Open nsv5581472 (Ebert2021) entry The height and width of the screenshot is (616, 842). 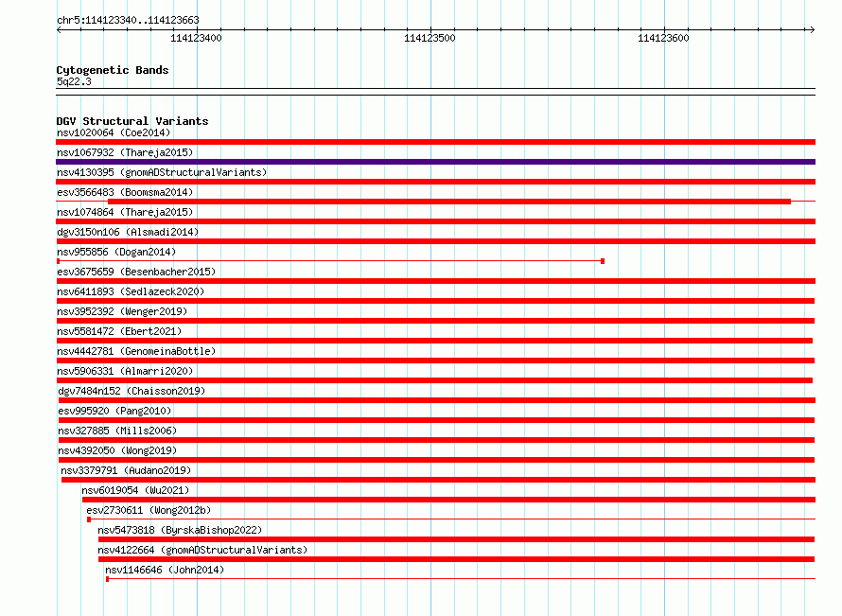(119, 331)
